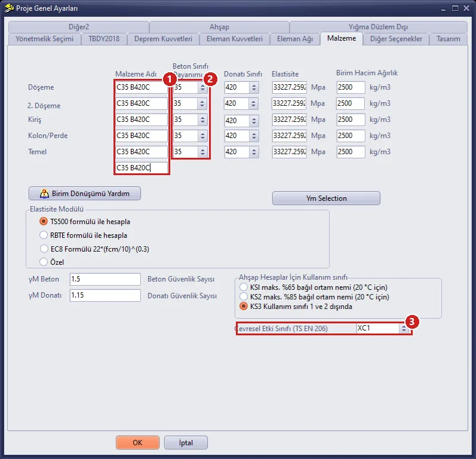Open Diğer Seçenekler tab
476x459 pixels.
pyautogui.click(x=396, y=39)
